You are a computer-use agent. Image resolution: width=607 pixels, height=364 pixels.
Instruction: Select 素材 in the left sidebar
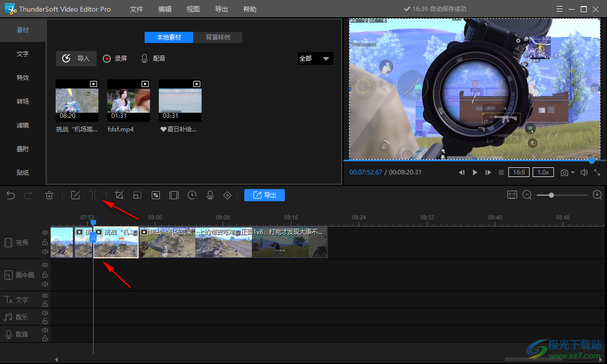(23, 30)
